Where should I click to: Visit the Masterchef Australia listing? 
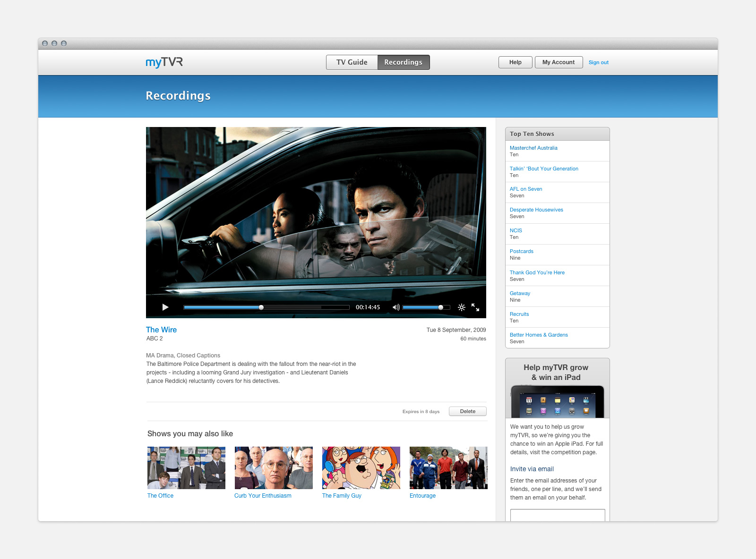[533, 148]
